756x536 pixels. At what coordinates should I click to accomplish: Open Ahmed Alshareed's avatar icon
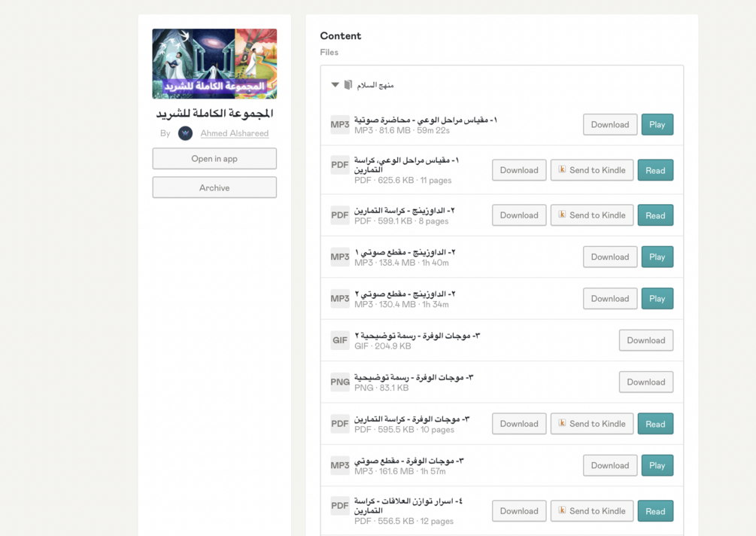(x=186, y=133)
